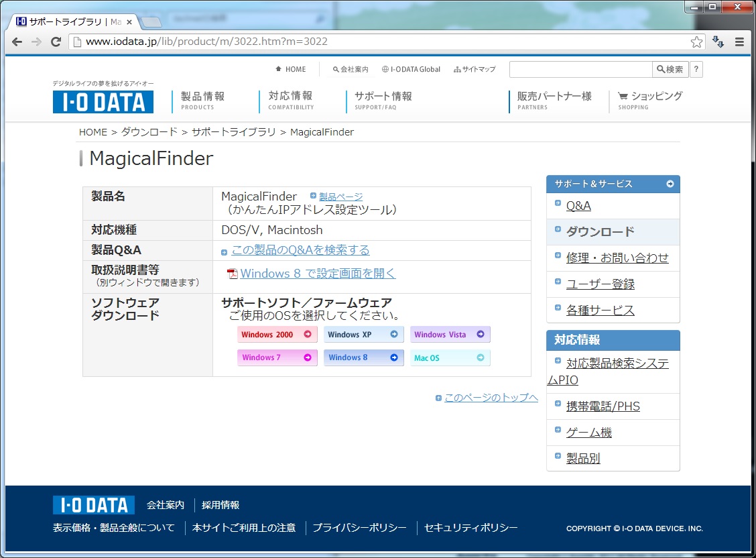Select the Windows 7 download button
Screen dimensions: 756x558
coord(277,357)
